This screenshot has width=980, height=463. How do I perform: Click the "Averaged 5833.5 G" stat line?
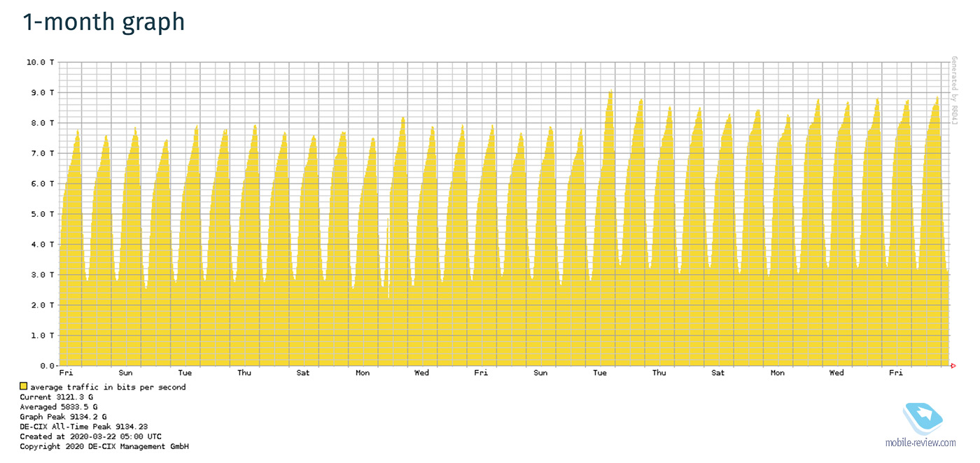pos(58,406)
